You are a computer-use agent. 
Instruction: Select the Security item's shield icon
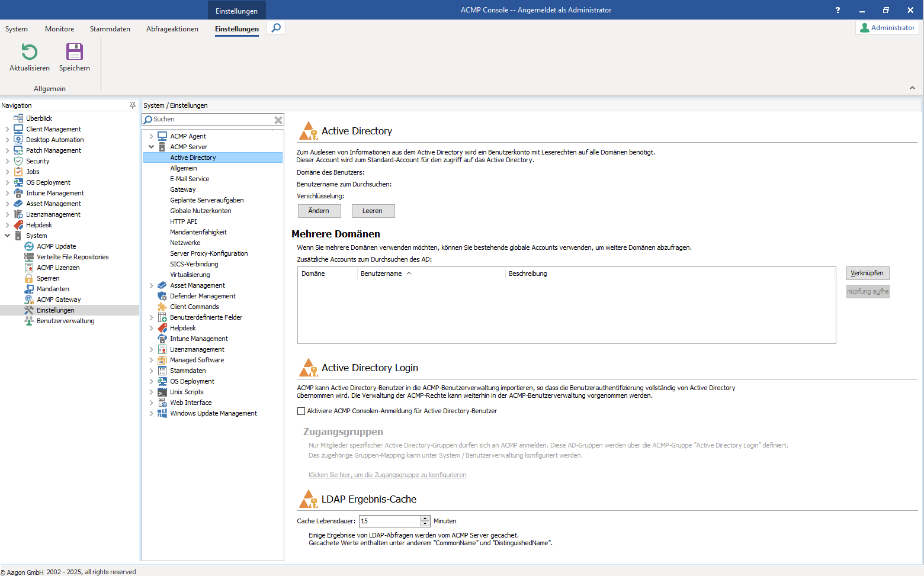pyautogui.click(x=17, y=160)
